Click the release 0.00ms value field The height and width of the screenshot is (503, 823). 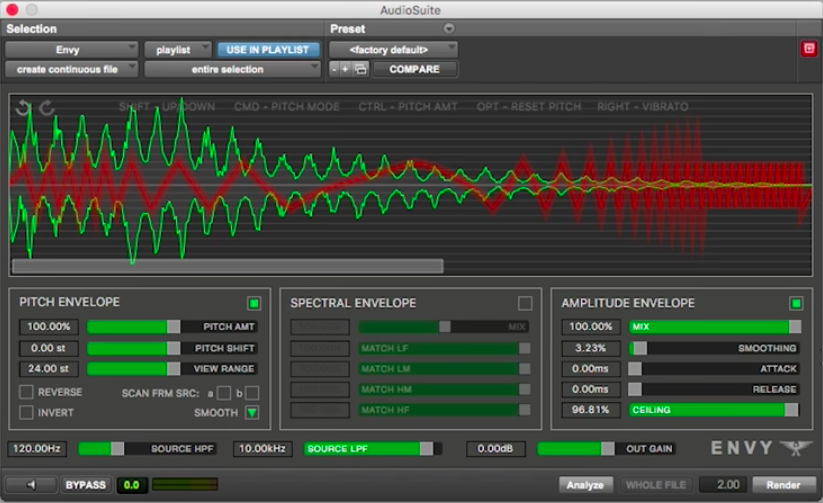pyautogui.click(x=591, y=389)
